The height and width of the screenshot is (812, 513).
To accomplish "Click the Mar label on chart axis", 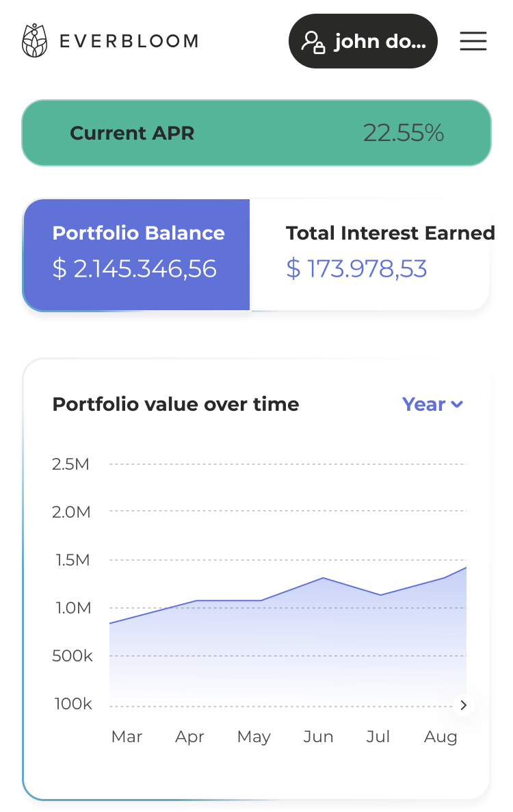I will 127,737.
